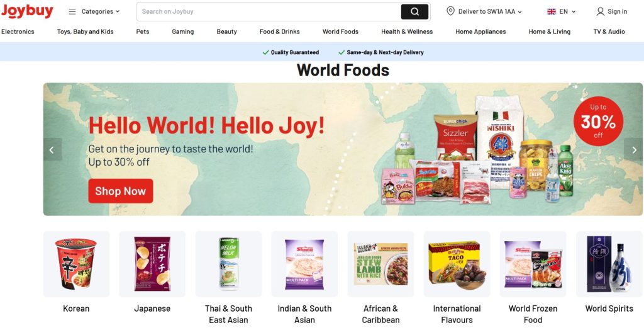
Task: Click the UK flag language icon
Action: [x=551, y=11]
